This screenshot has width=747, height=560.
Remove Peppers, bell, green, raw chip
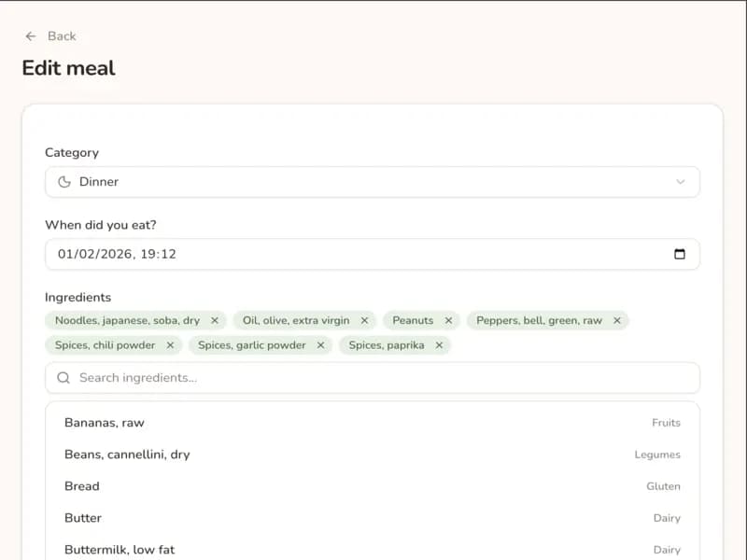click(617, 320)
